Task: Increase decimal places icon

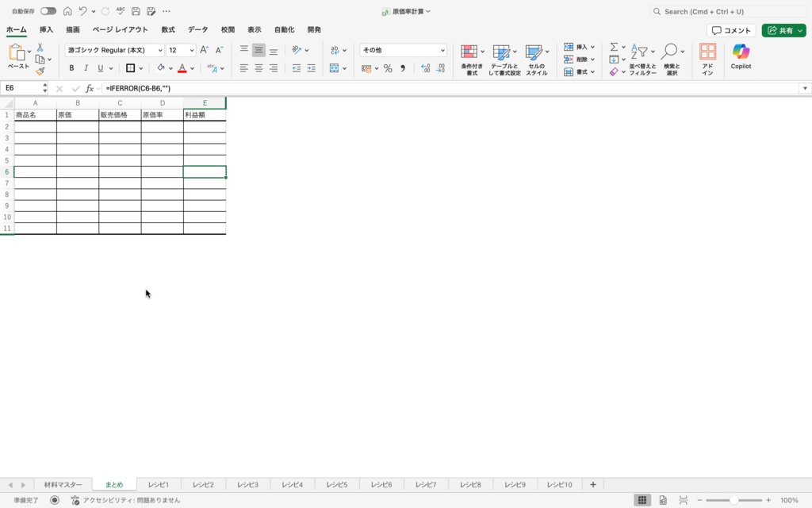Action: click(x=425, y=68)
